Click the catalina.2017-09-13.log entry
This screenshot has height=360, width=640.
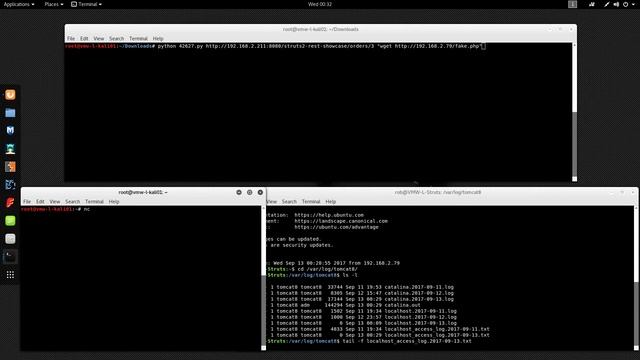click(x=419, y=299)
